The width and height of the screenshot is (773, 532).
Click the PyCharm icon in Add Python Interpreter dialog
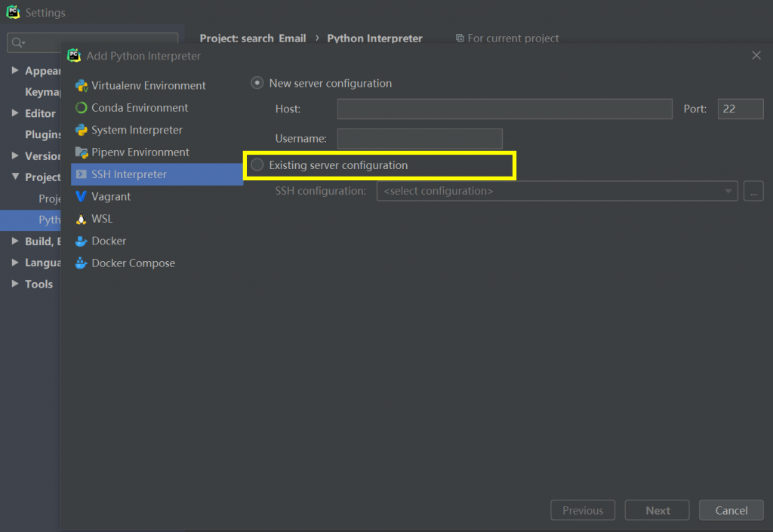click(74, 55)
